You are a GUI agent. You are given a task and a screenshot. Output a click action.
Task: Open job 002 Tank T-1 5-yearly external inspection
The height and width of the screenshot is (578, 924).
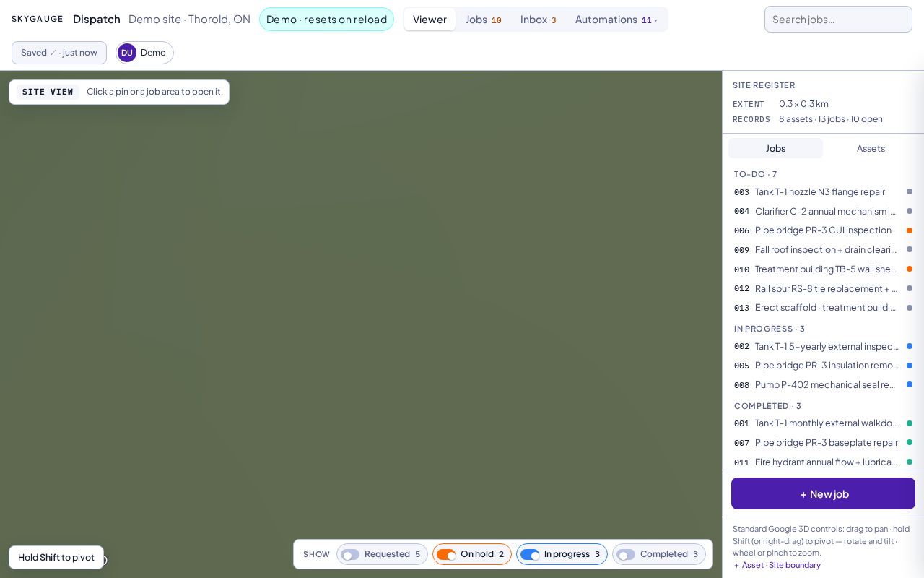click(x=823, y=346)
